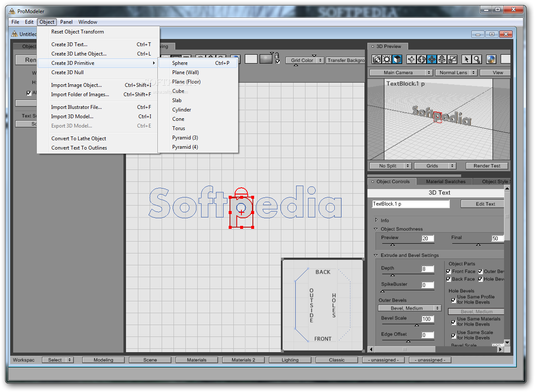Viewport: 535px width, 392px height.
Task: Toggle the Front Face checkbox
Action: (x=448, y=272)
